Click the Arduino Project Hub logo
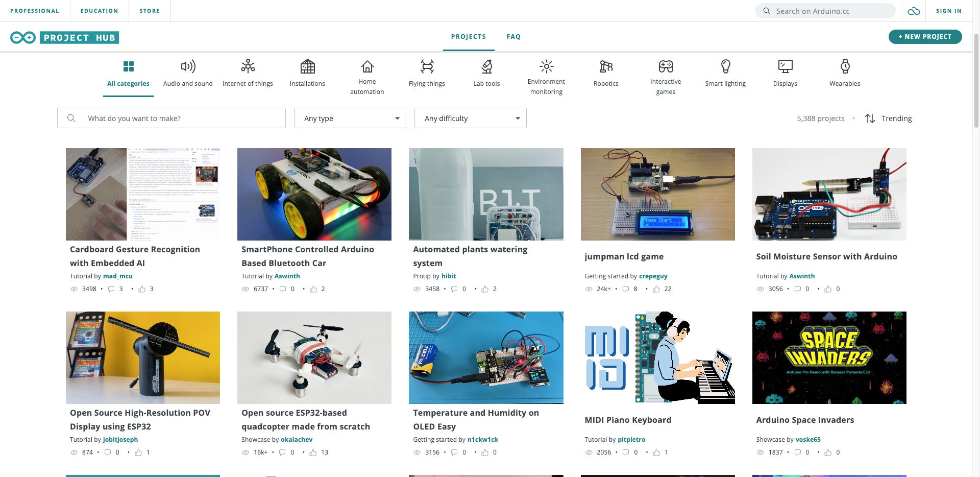Screen dimensions: 980x477 (x=65, y=37)
